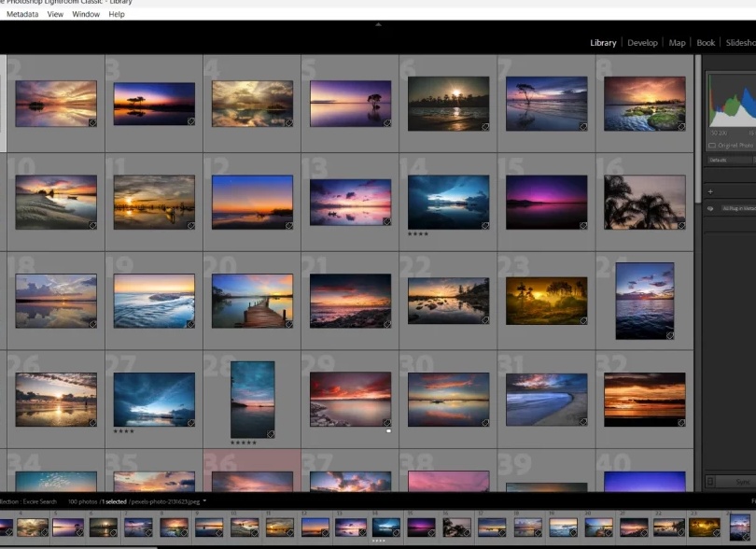756x549 pixels.
Task: Click the metadata badge on grid photo 8
Action: point(681,127)
